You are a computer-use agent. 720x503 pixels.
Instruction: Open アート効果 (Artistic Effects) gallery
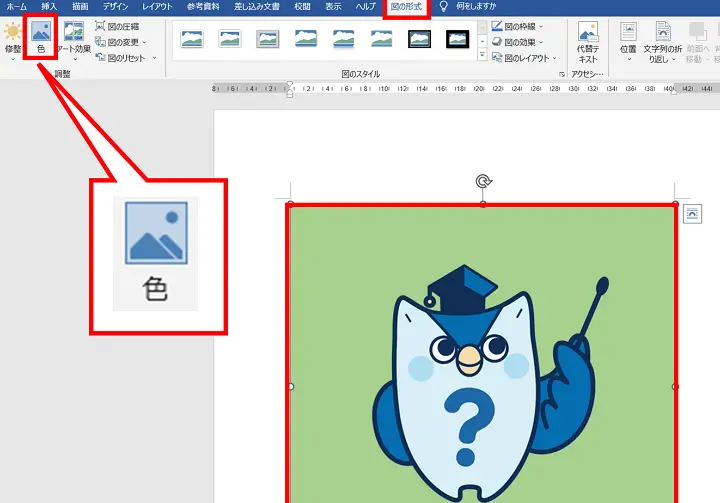coord(74,40)
